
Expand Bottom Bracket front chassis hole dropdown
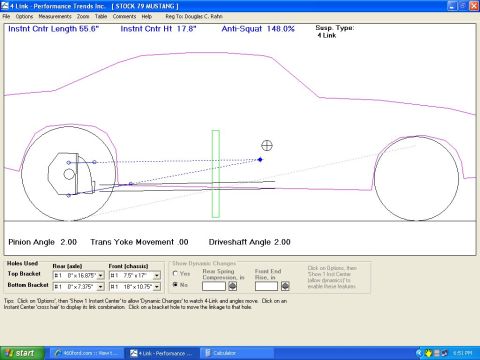coord(157,287)
